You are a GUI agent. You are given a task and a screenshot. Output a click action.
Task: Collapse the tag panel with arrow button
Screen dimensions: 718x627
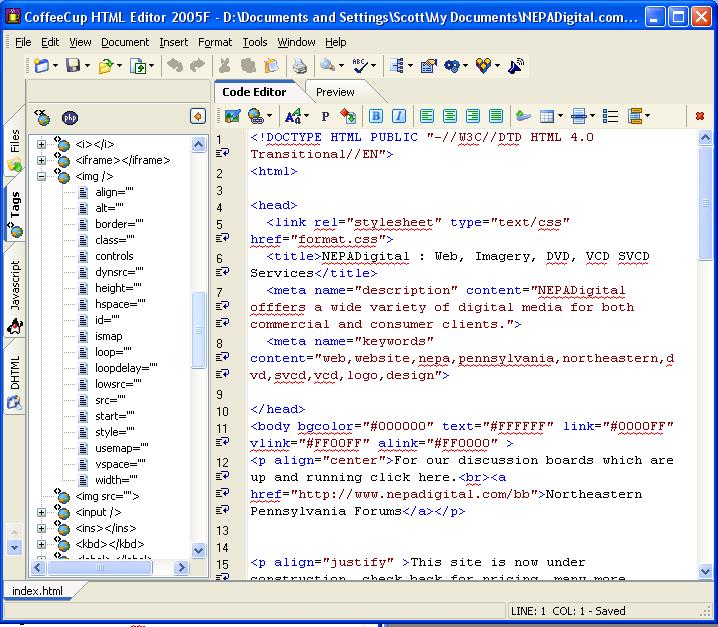point(198,116)
